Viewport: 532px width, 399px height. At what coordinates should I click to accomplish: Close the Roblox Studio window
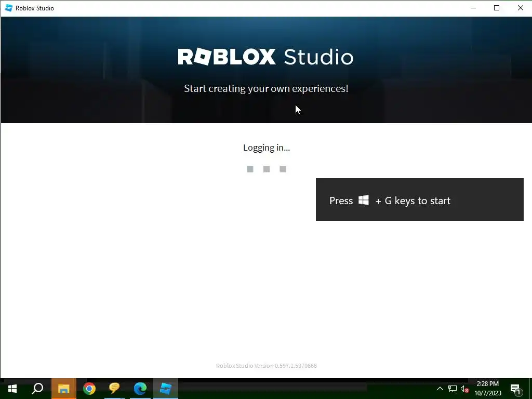tap(521, 8)
